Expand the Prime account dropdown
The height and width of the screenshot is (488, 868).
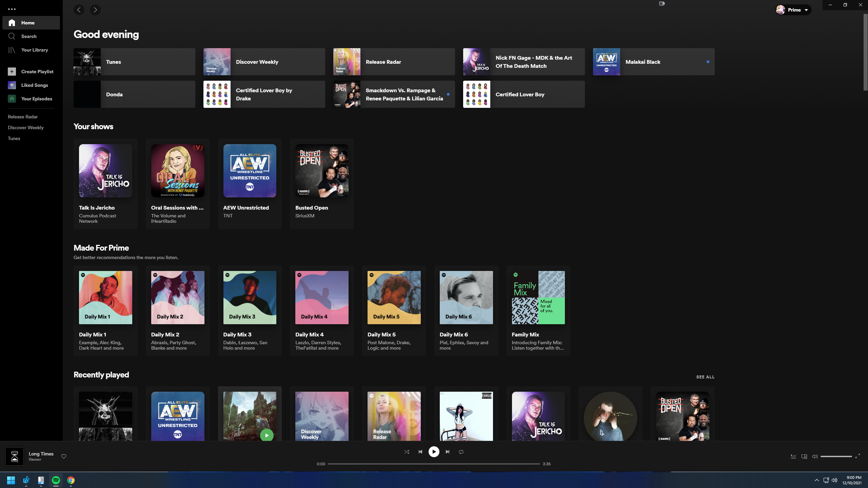click(x=793, y=10)
